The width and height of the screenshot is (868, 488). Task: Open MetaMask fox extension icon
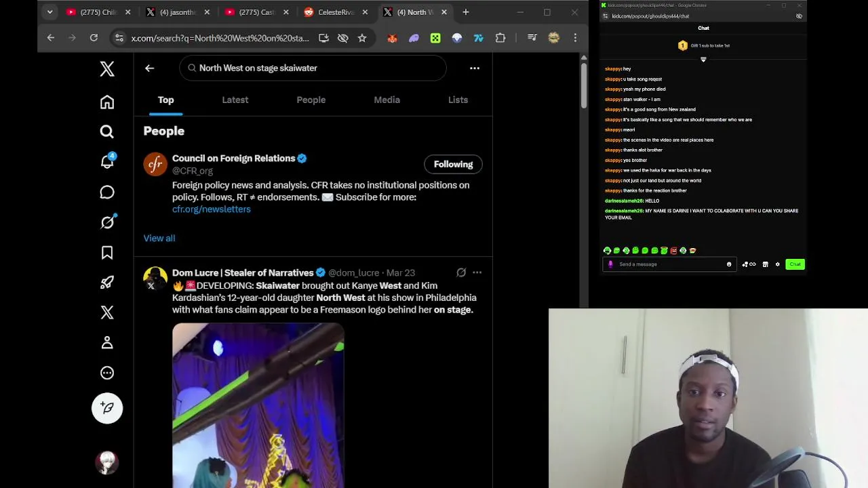392,39
